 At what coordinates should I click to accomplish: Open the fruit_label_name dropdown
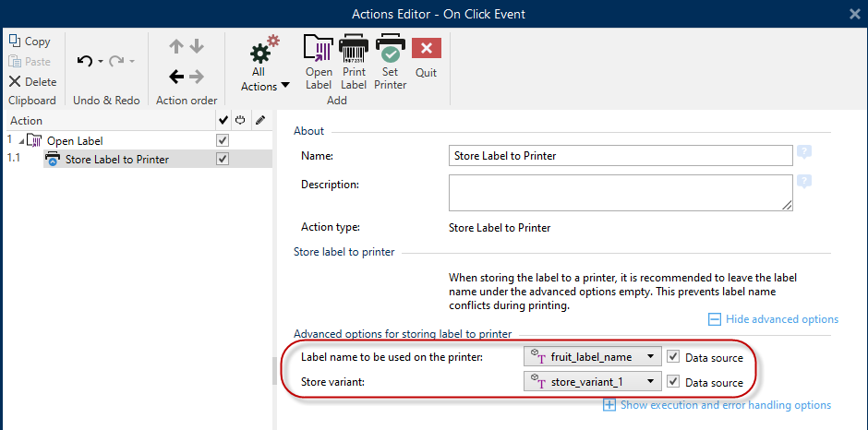(x=651, y=357)
